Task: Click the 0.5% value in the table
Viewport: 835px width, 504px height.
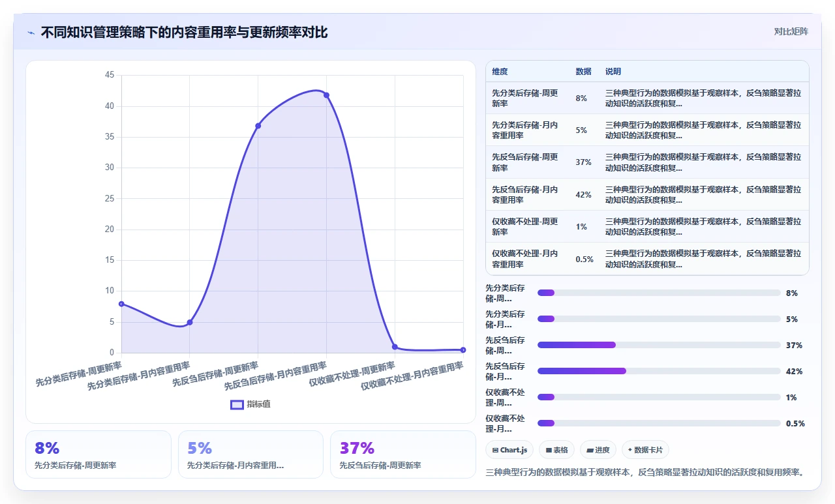Action: 584,259
